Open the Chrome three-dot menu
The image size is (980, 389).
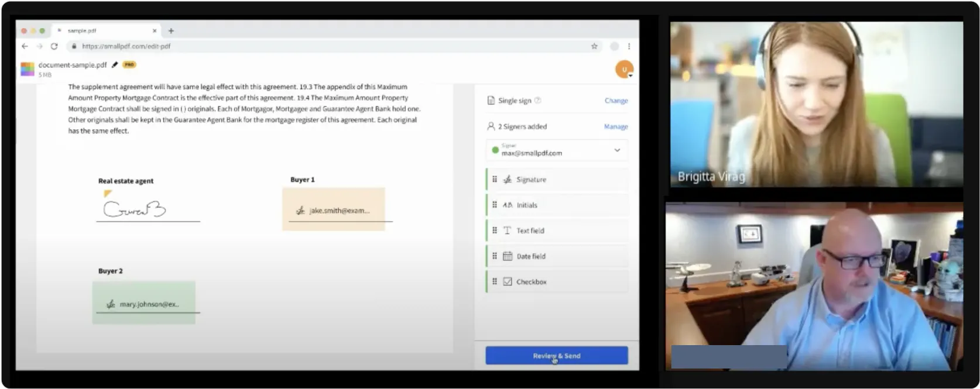(x=629, y=46)
